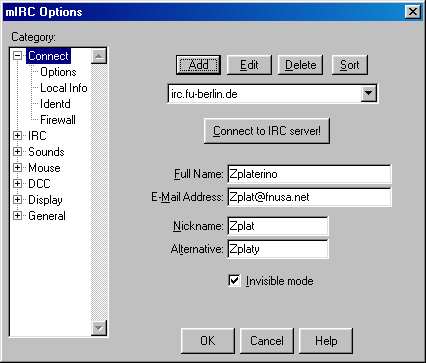Select Identd in category tree
426x363 pixels.
point(55,104)
